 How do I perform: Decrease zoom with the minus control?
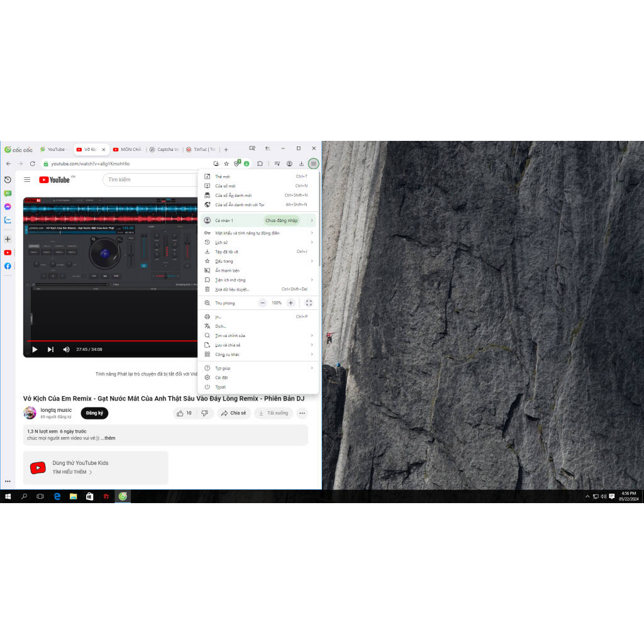click(x=262, y=303)
